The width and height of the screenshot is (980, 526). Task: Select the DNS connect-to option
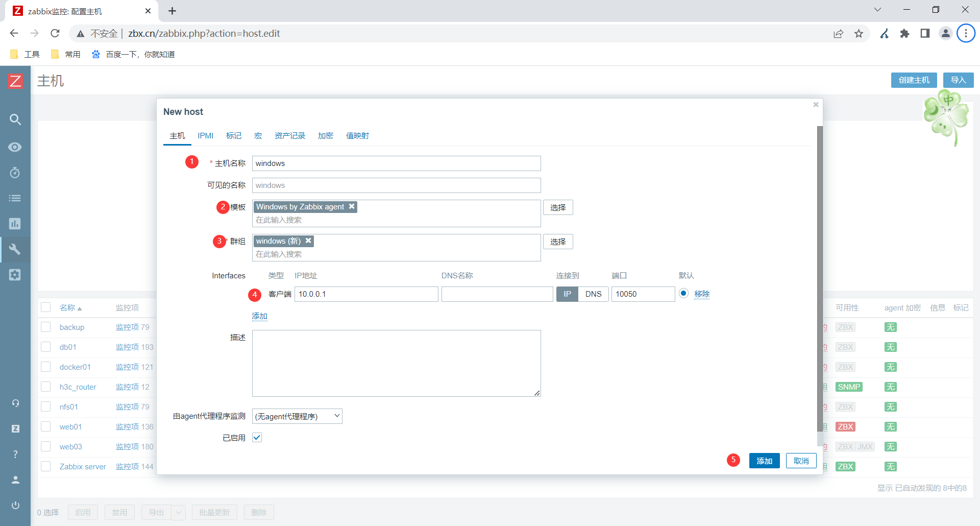coord(593,294)
